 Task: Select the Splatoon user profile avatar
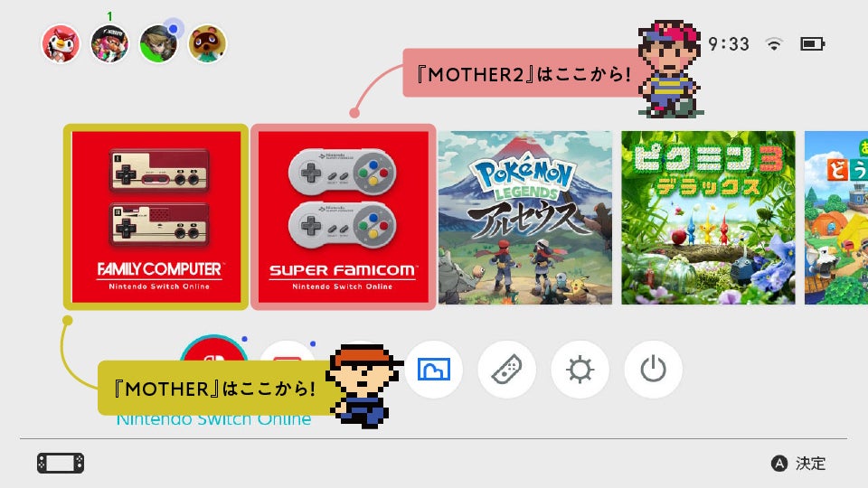click(x=109, y=43)
